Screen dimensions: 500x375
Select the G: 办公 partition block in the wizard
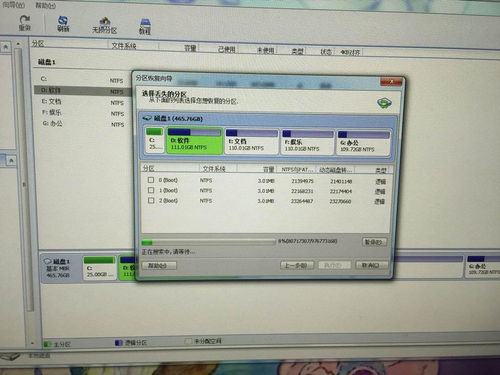tap(363, 143)
